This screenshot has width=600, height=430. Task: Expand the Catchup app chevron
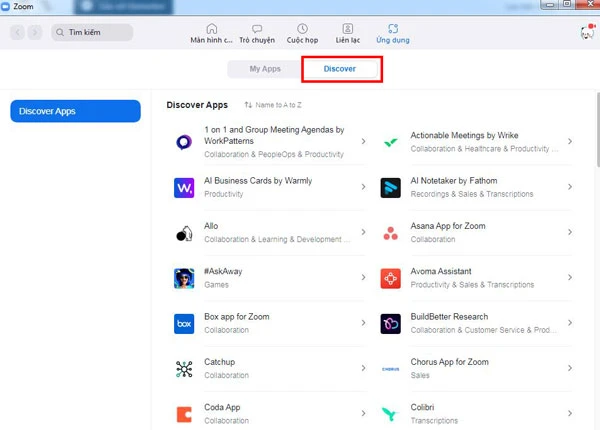tap(363, 368)
